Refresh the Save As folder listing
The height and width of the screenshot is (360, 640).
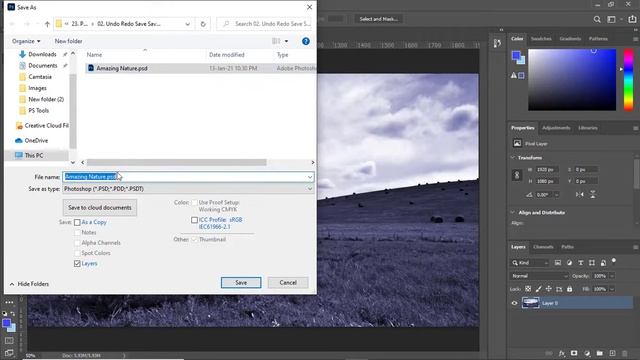pyautogui.click(x=203, y=24)
